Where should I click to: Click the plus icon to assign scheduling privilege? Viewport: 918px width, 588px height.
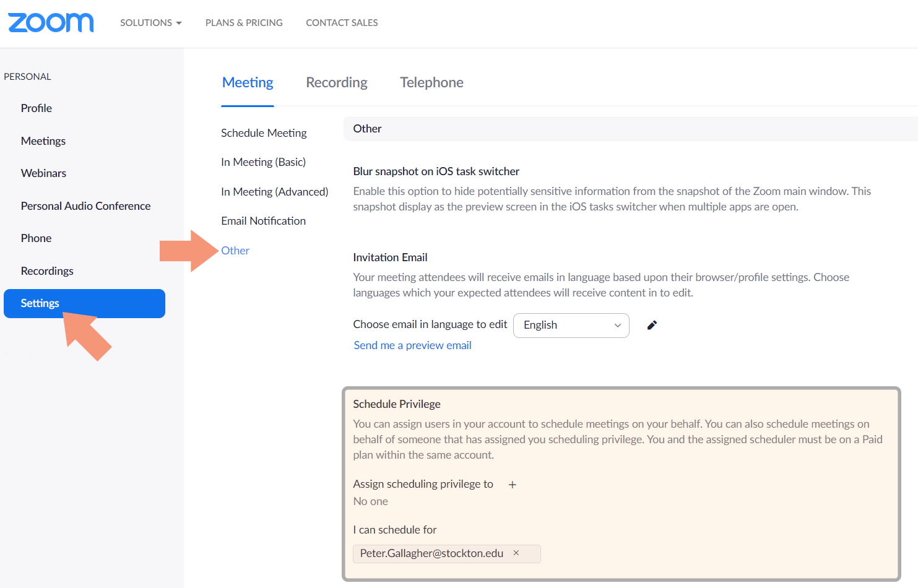pos(513,485)
